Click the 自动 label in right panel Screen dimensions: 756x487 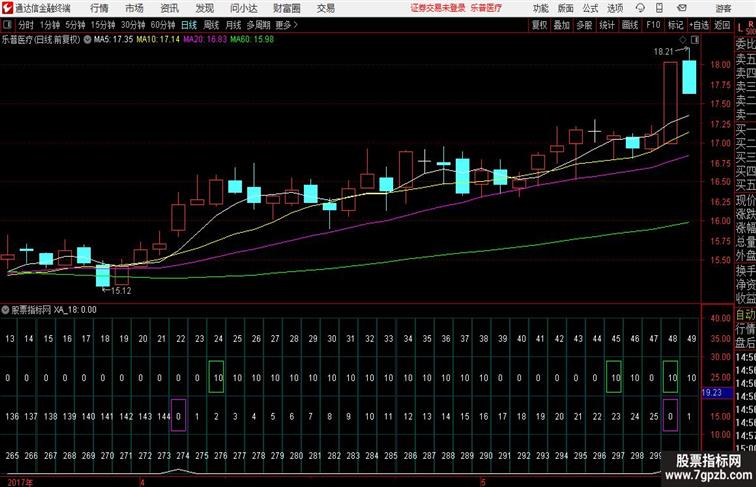point(745,315)
